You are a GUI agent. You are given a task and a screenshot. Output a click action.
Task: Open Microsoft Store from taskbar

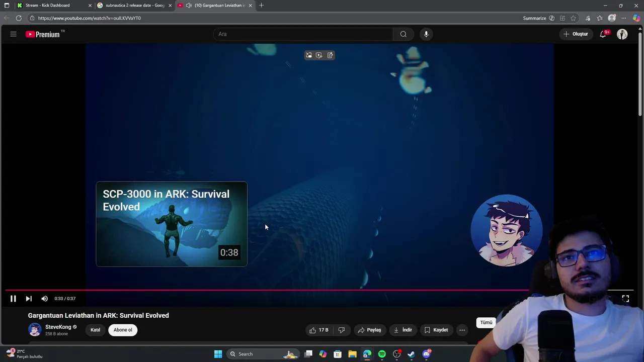coord(338,354)
